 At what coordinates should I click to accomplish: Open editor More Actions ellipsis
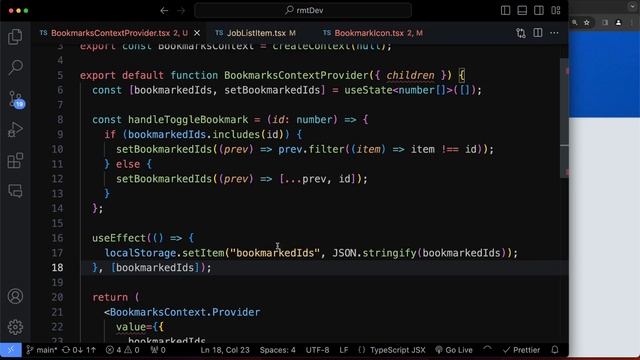pyautogui.click(x=554, y=33)
